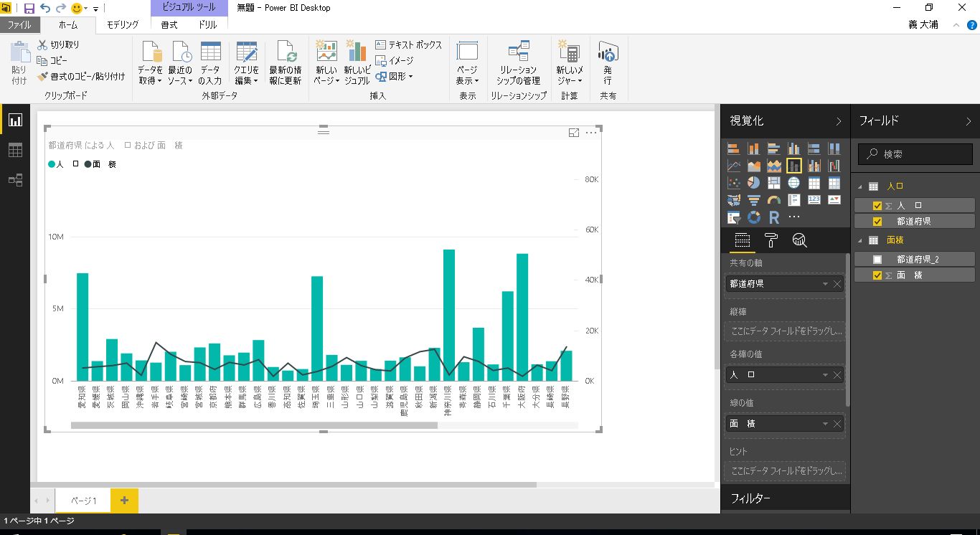Toggle the 都道府県 field checkbox

(x=877, y=222)
